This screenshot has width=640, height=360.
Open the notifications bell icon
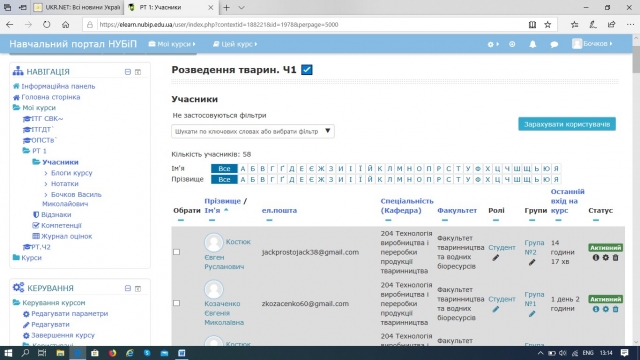[x=533, y=44]
